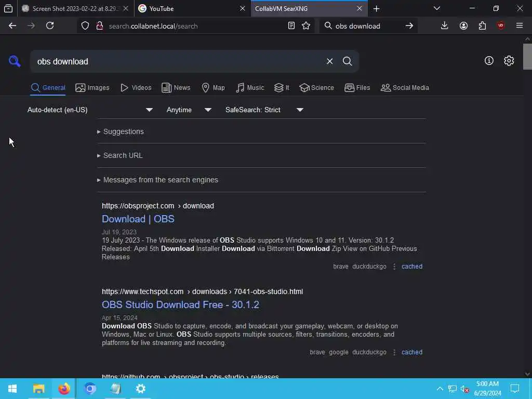Open SafeSearch: Strict dropdown
The image size is (532, 399).
pyautogui.click(x=264, y=110)
